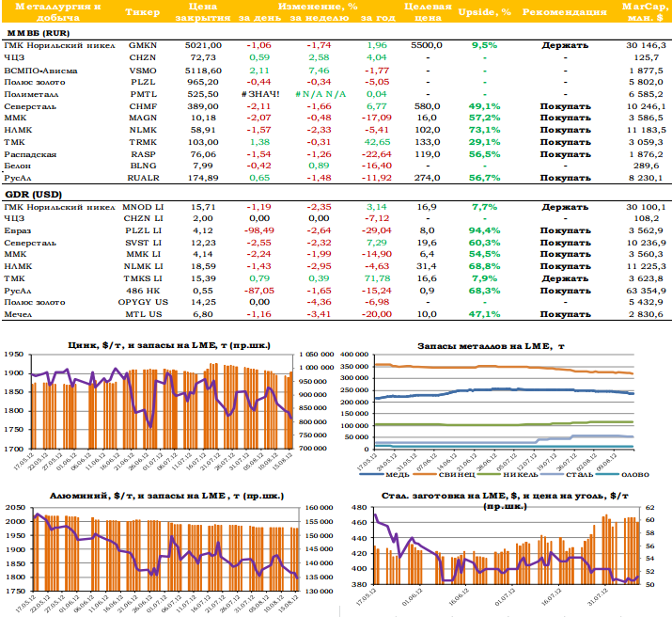Click the Тикер column header
The height and width of the screenshot is (617, 672).
pyautogui.click(x=142, y=12)
